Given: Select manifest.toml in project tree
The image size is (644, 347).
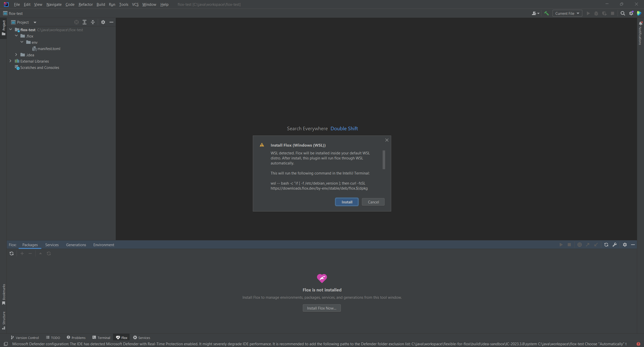Looking at the screenshot, I should [x=46, y=49].
